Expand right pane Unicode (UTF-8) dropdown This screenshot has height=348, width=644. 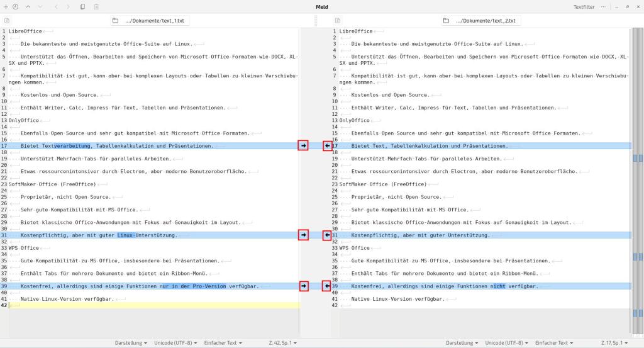507,343
